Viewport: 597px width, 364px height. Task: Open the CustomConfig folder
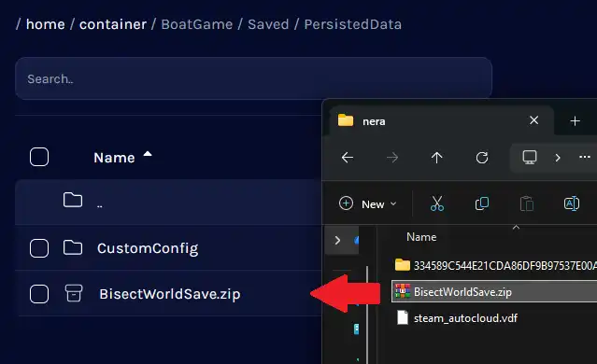148,248
